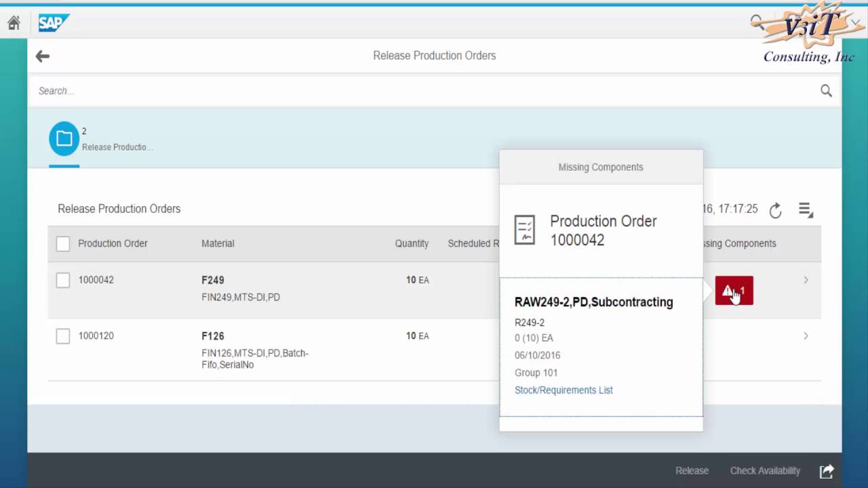Click Check Availability in footer
Viewport: 868px width, 488px height.
tap(765, 471)
